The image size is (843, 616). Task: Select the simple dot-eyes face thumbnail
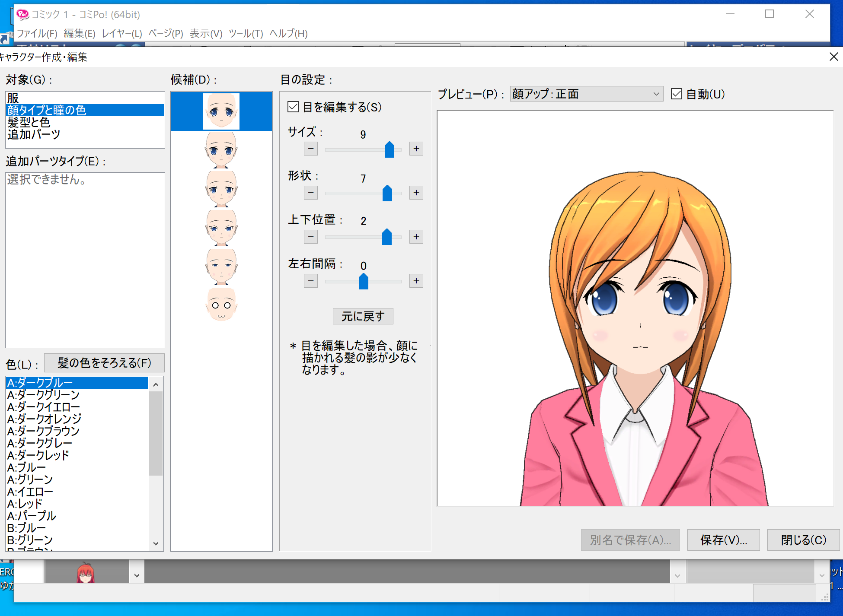[221, 305]
